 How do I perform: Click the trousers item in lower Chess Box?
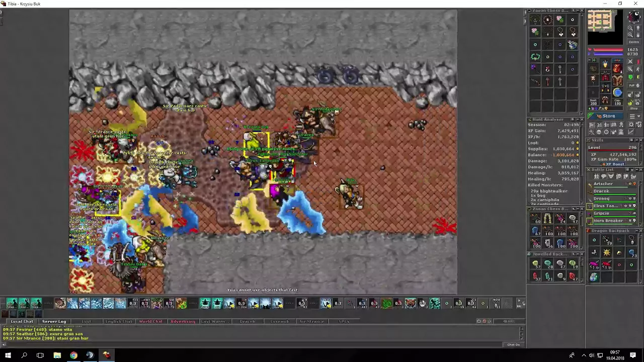[x=547, y=218]
